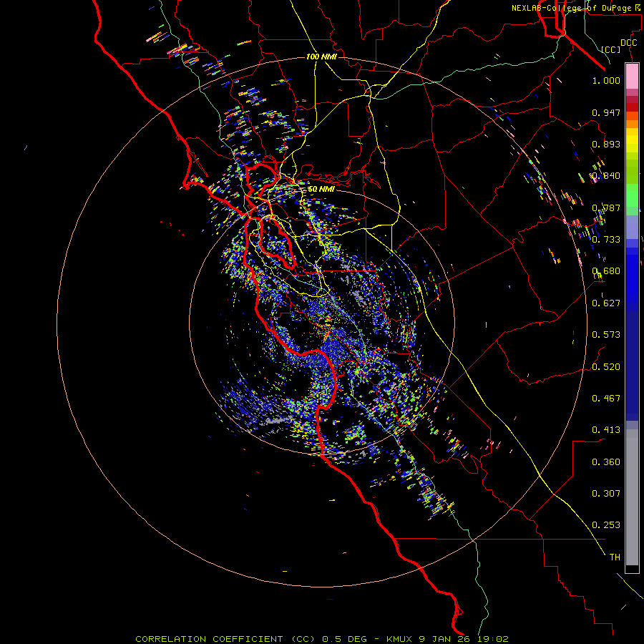Pick the yellow segment of the color bar
The height and width of the screenshot is (644, 644).
coord(632,140)
